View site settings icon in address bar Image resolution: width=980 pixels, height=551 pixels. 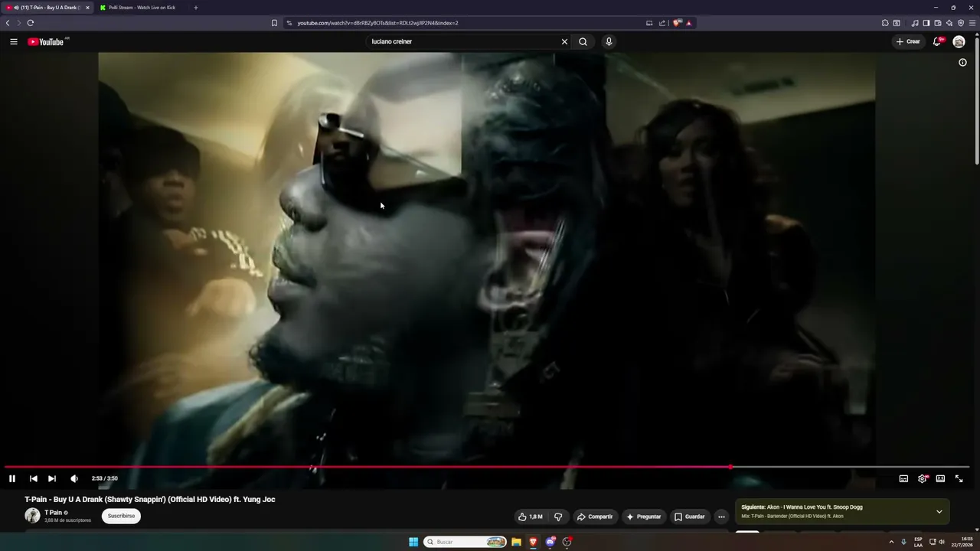[289, 23]
